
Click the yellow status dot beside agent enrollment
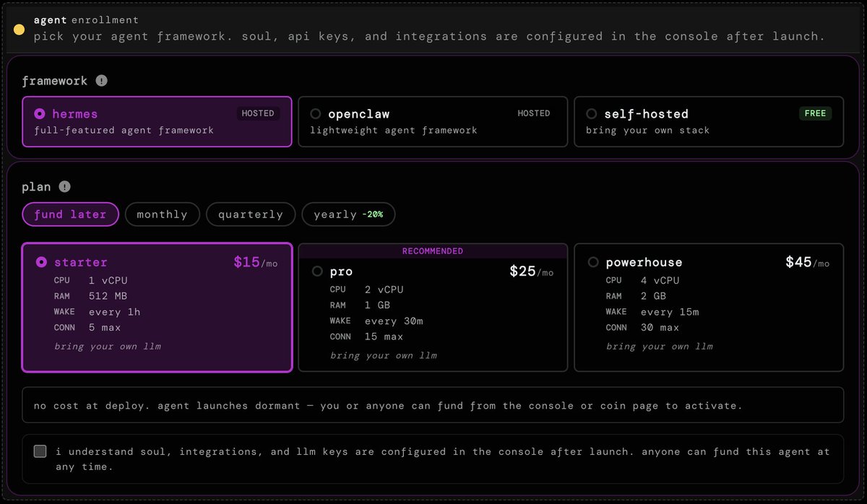point(20,29)
